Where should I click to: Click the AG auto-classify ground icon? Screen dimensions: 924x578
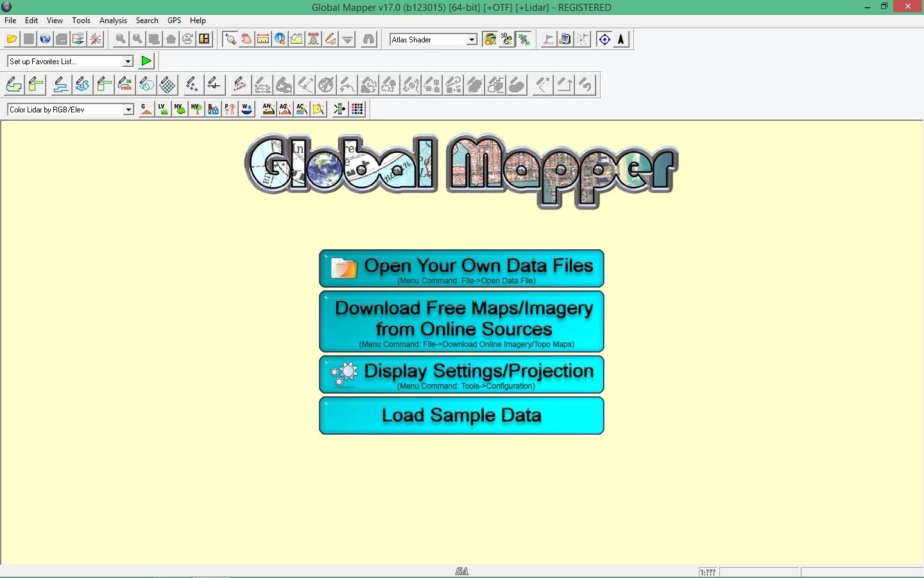point(285,109)
